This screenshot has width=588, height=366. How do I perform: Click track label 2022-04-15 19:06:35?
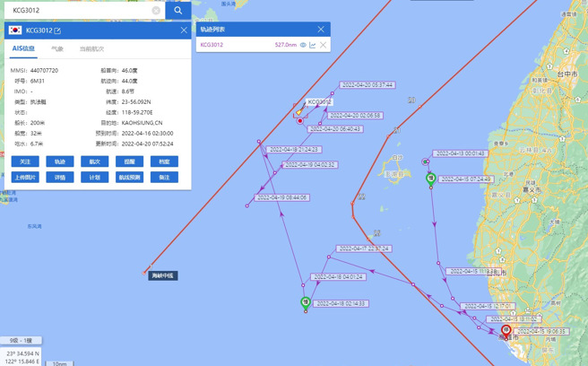[x=541, y=332]
